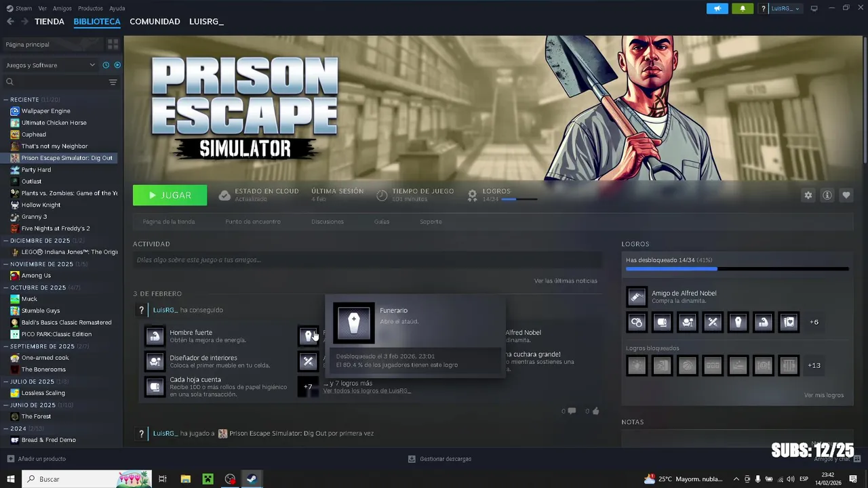
Task: Click the green JUGAR button
Action: click(x=170, y=195)
